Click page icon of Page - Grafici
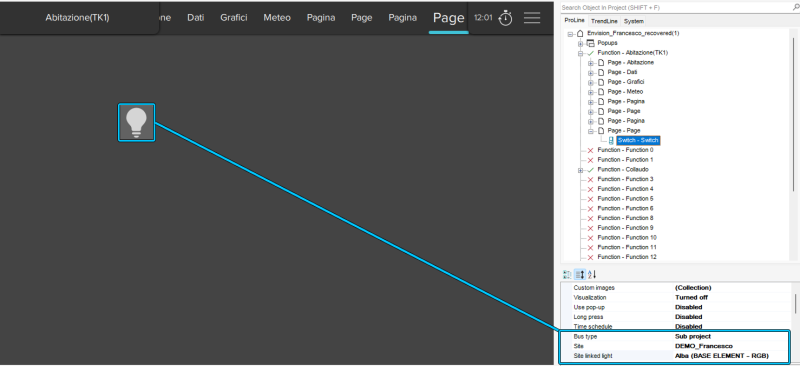This screenshot has width=800, height=366. [601, 82]
